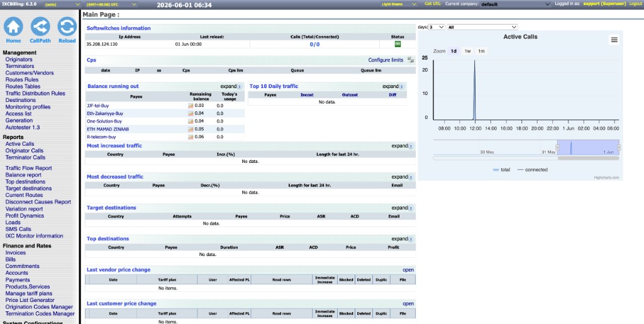The image size is (644, 324).
Task: Open Invoices under Finance and Rates
Action: pyautogui.click(x=16, y=253)
